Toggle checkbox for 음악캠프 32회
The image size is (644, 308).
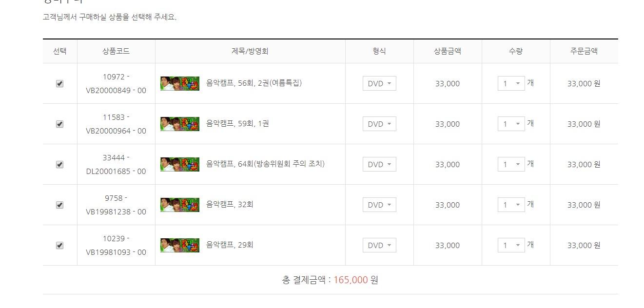coord(59,205)
